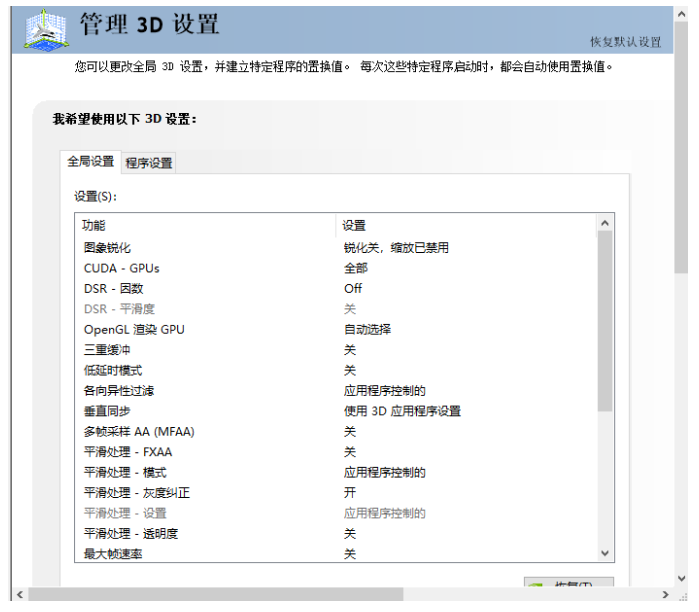Click the settings list scroll-down arrow
Viewport: 699px width, 612px height.
(x=605, y=553)
